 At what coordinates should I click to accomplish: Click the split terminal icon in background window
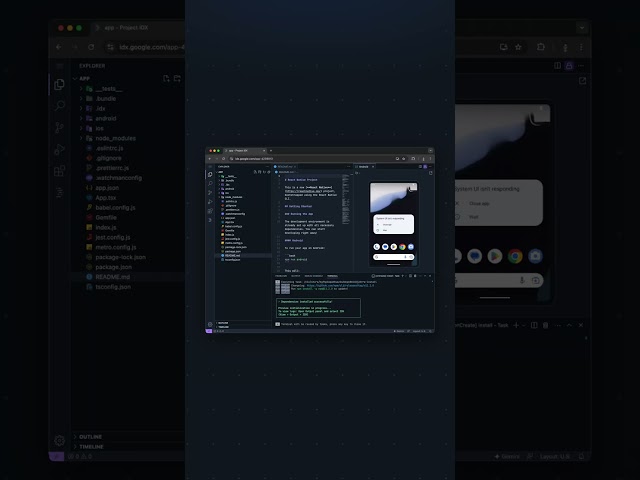(x=534, y=325)
